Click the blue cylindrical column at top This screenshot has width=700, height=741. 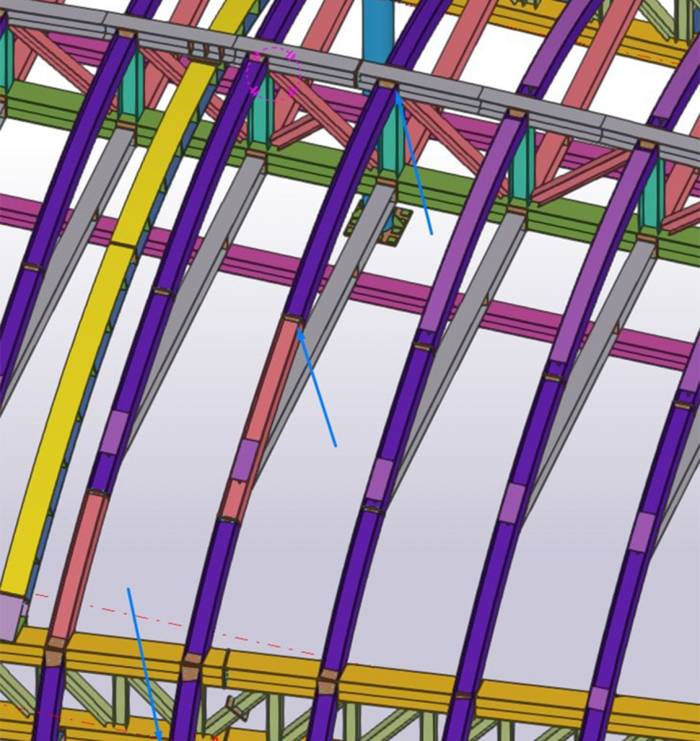pyautogui.click(x=377, y=27)
